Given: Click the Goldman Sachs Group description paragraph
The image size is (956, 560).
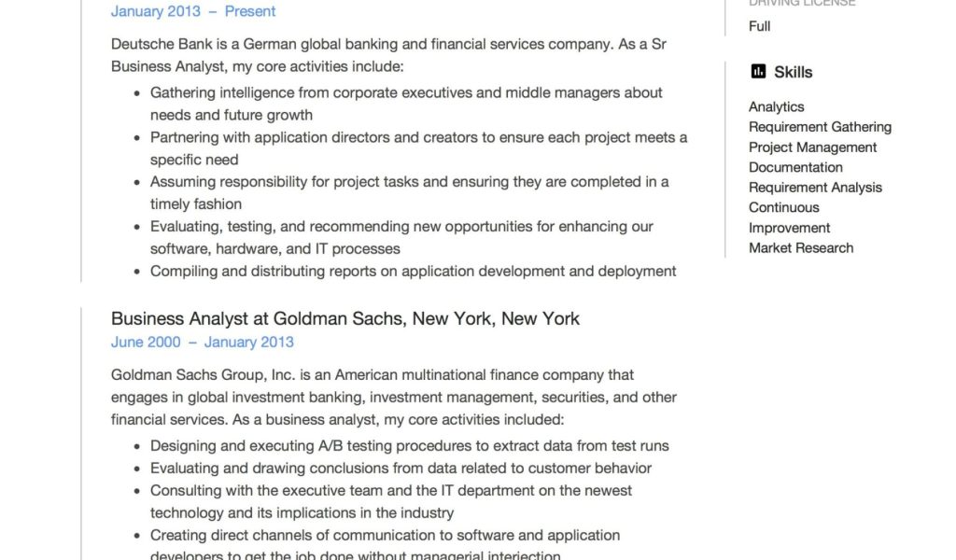Looking at the screenshot, I should 393,398.
